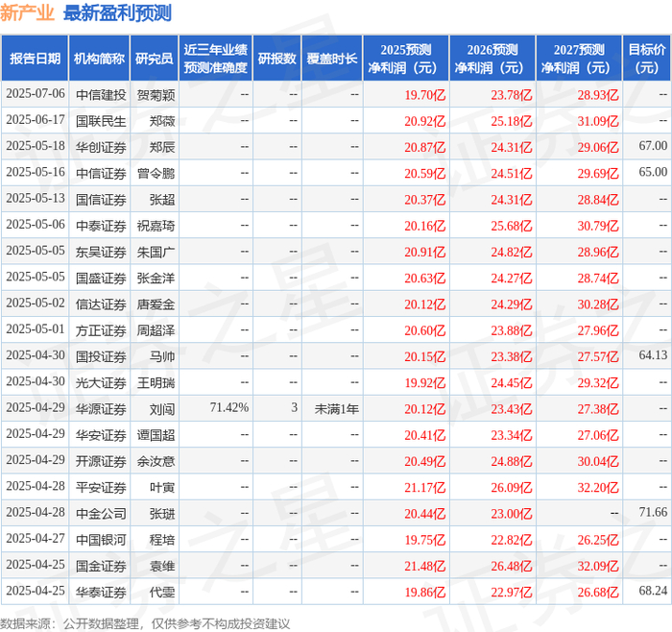Viewport: 672px width, 632px height.
Task: Click the 新产业 stock name title
Action: tap(27, 12)
